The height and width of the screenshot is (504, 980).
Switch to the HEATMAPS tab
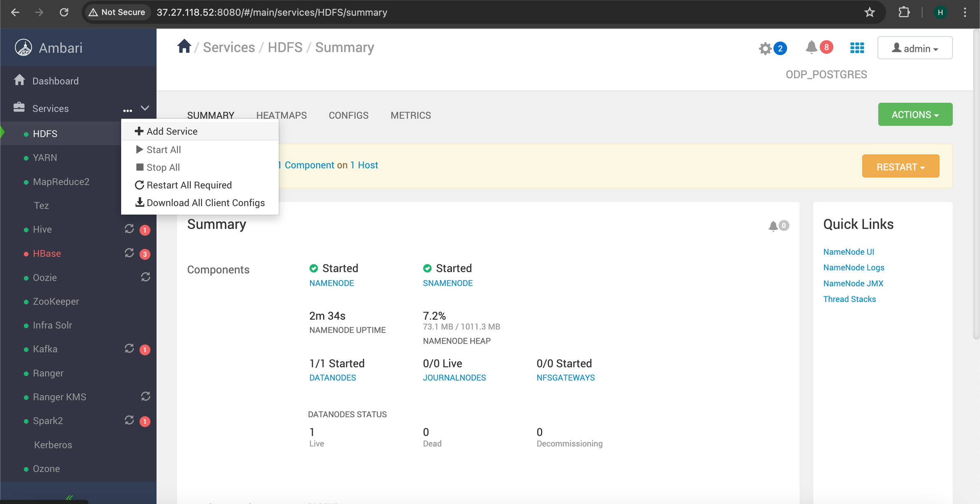coord(282,115)
